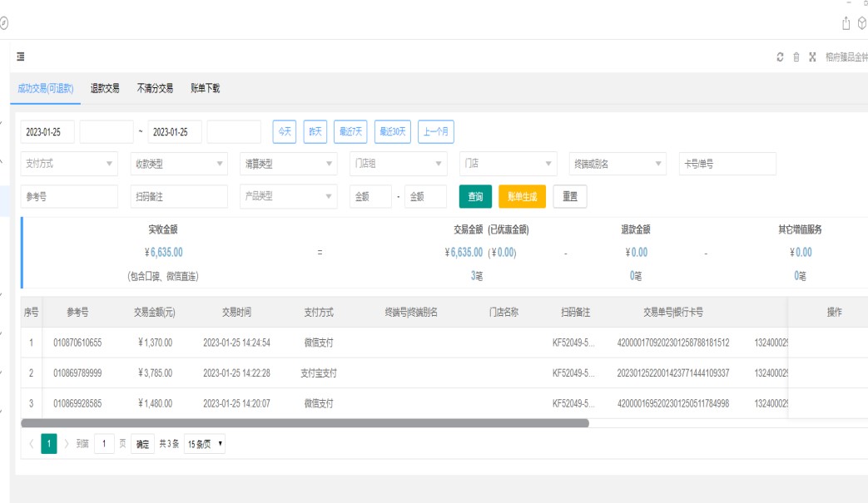Click the yellow 账单生成 button
The image size is (868, 503).
[x=522, y=197]
